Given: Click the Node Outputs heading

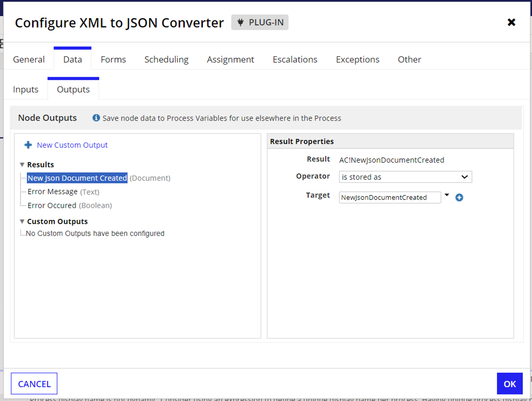Looking at the screenshot, I should pyautogui.click(x=47, y=118).
